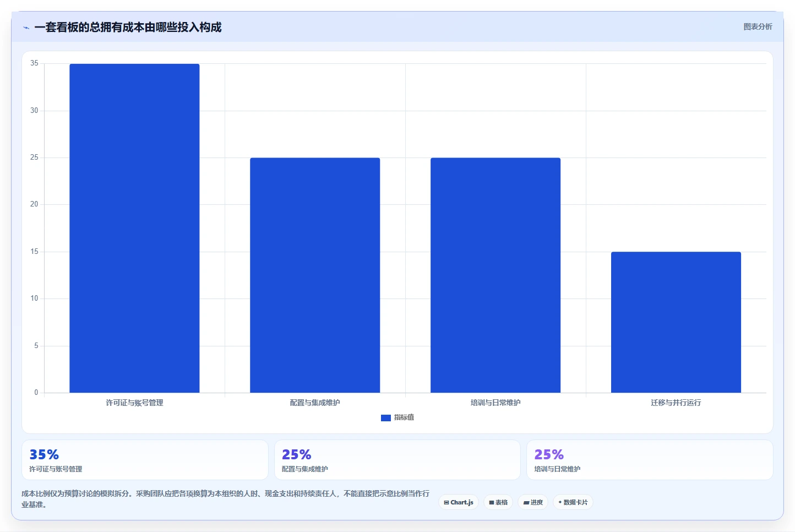Screen dimensions: 795x532
Task: Click the 许可证与账号管理 caption in the stat card
Action: point(56,469)
